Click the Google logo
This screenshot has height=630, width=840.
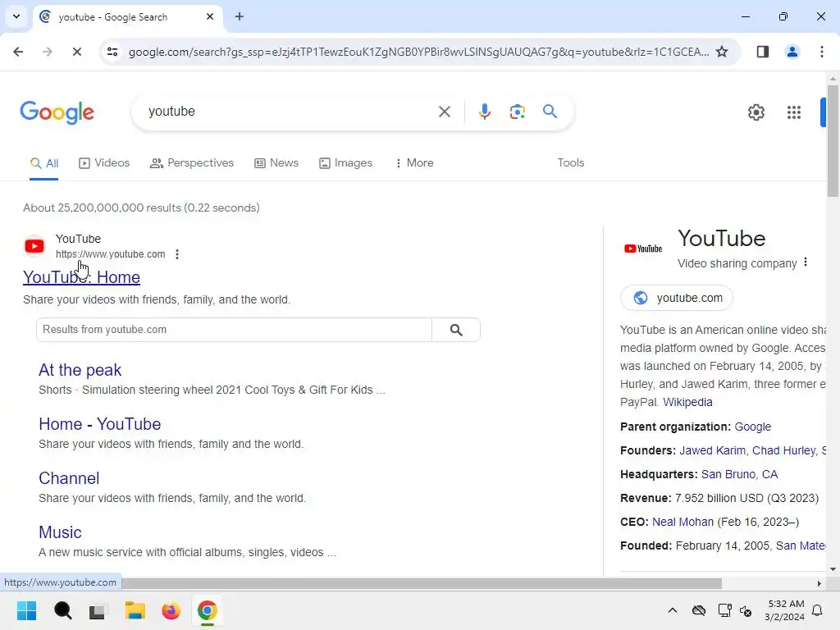point(57,112)
